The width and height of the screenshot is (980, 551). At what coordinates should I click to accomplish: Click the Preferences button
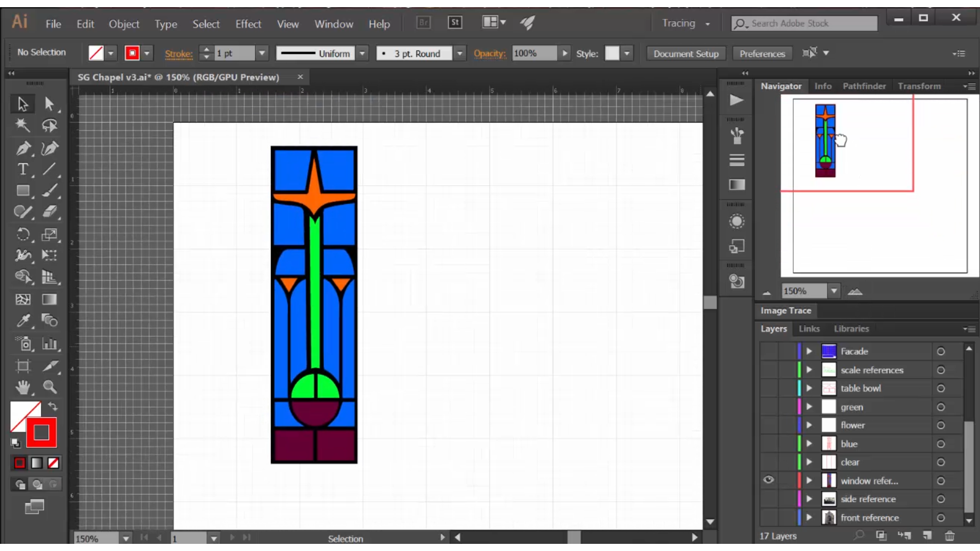click(762, 54)
